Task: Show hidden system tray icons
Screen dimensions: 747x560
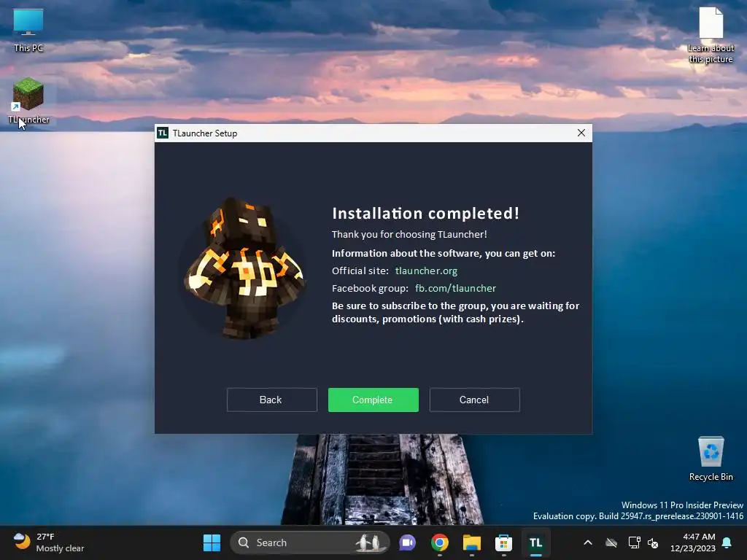Action: (x=588, y=542)
